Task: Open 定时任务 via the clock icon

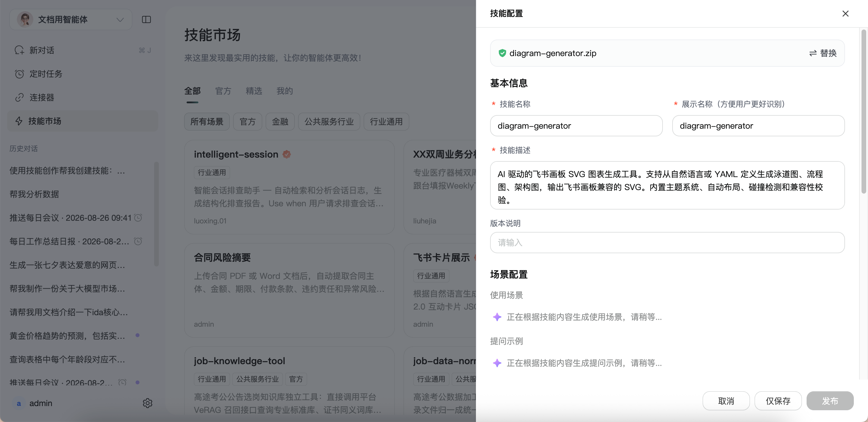Action: point(19,74)
